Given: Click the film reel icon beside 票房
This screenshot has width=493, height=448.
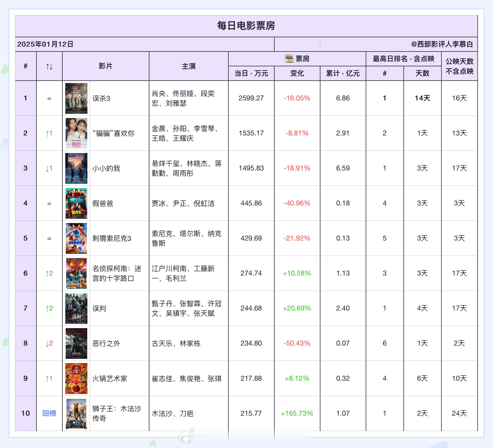Looking at the screenshot, I should click(289, 59).
